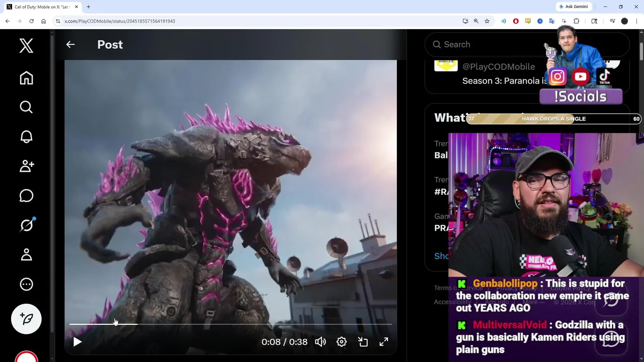
Task: Click the yellow note extension icon
Action: [528, 21]
